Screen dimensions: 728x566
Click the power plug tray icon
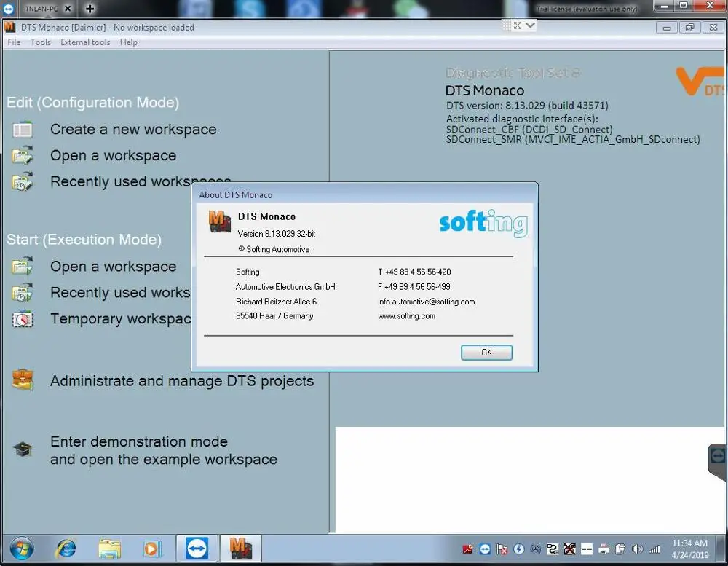click(620, 549)
